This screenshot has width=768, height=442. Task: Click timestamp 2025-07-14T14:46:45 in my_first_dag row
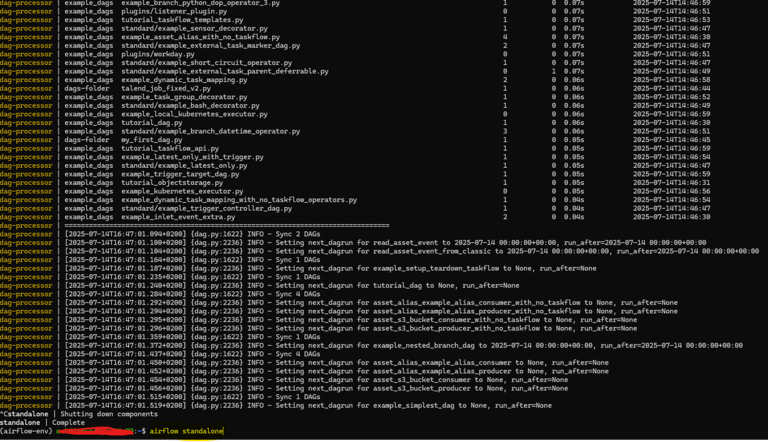(x=672, y=140)
